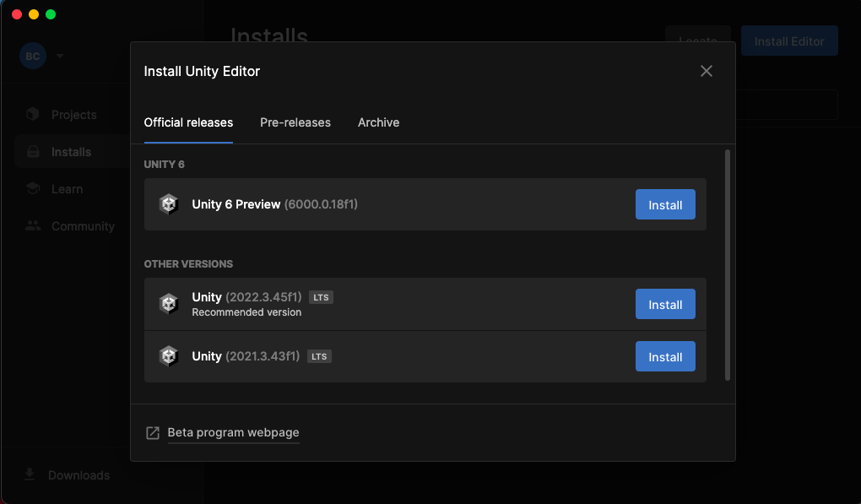Click the UNITY 6 section heading
The width and height of the screenshot is (861, 504).
[165, 164]
